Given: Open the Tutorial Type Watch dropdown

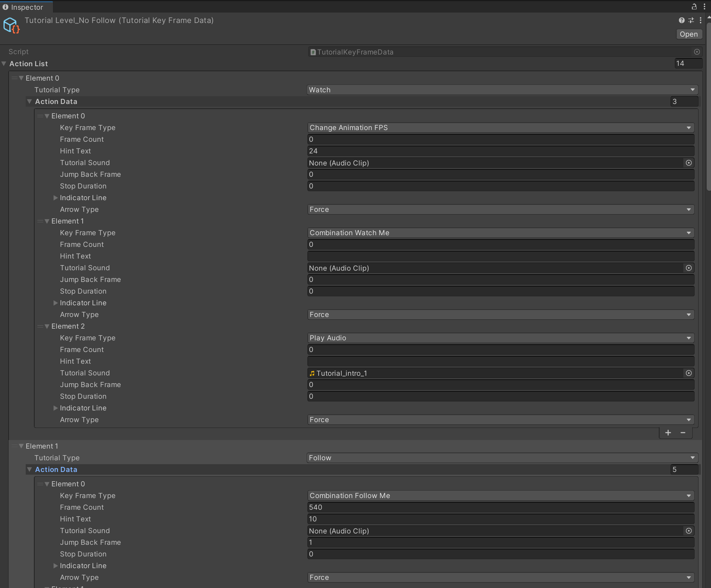Looking at the screenshot, I should [502, 90].
